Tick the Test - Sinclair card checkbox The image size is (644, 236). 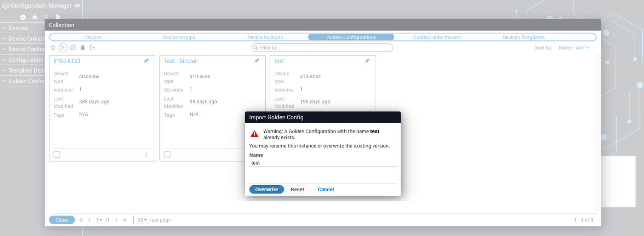point(167,155)
